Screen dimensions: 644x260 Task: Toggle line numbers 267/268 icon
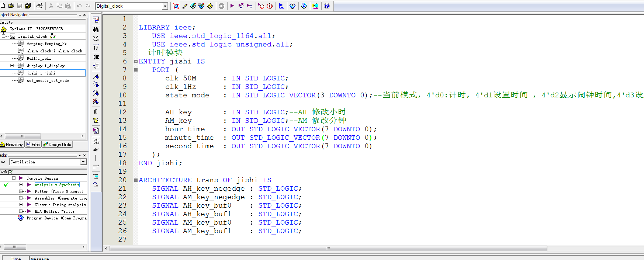tap(96, 141)
